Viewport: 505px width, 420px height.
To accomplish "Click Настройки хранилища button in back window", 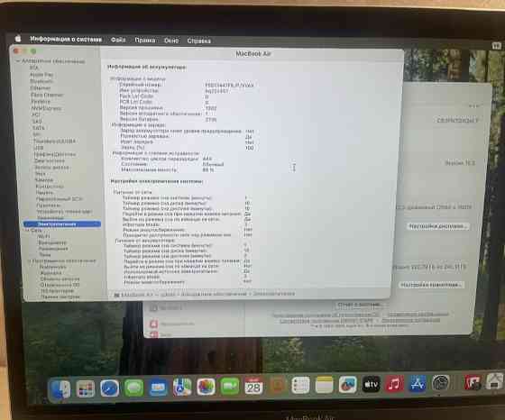I will (x=431, y=285).
